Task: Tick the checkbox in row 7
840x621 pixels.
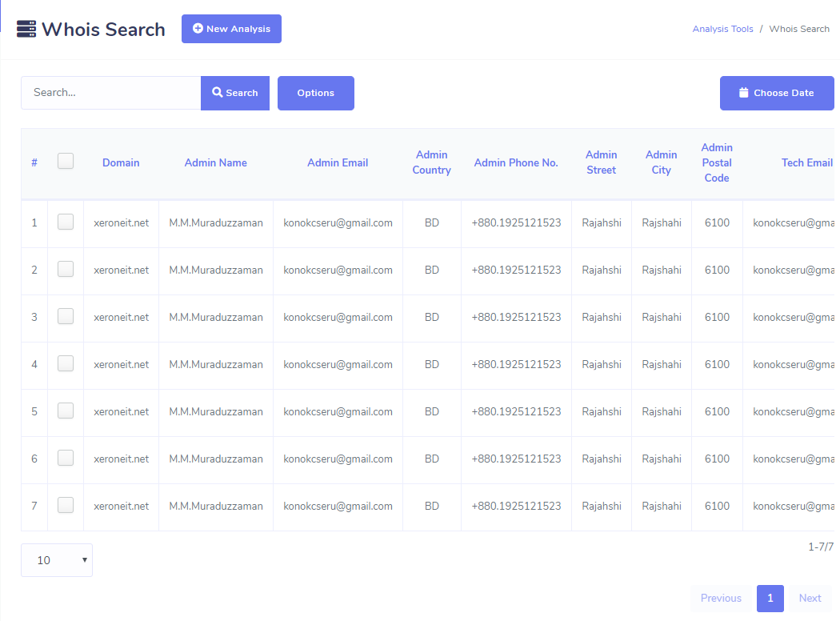Action: point(66,506)
